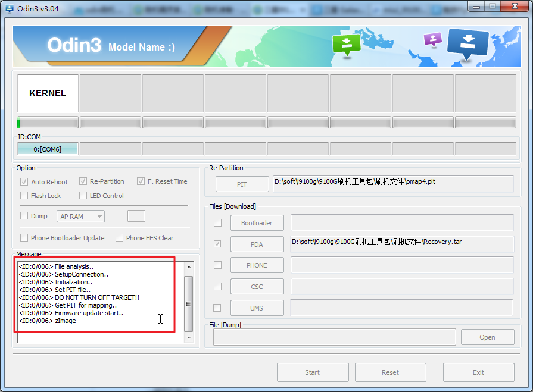Screen dimensions: 533x392
Task: Click the UMS file path field
Action: pos(401,308)
